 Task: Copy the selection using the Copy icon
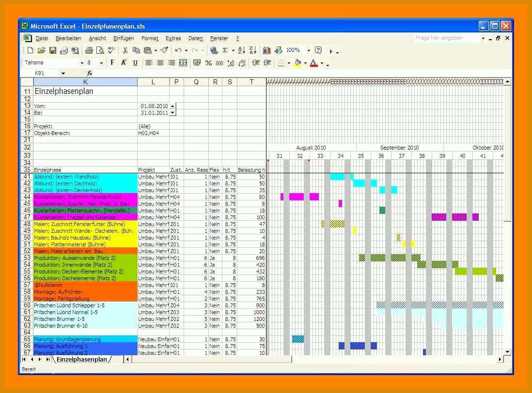point(137,50)
